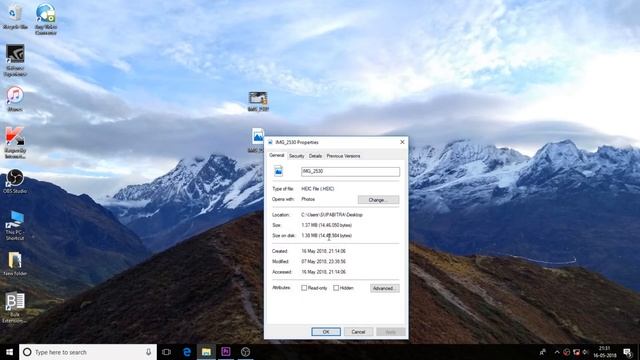Click the Location path text
The image size is (640, 360).
pos(332,215)
